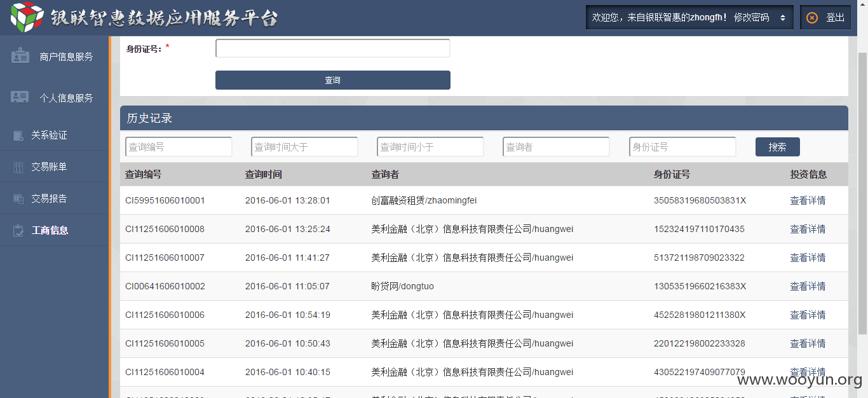Click the 交易账单 menu icon
This screenshot has height=398, width=868.
tap(18, 167)
